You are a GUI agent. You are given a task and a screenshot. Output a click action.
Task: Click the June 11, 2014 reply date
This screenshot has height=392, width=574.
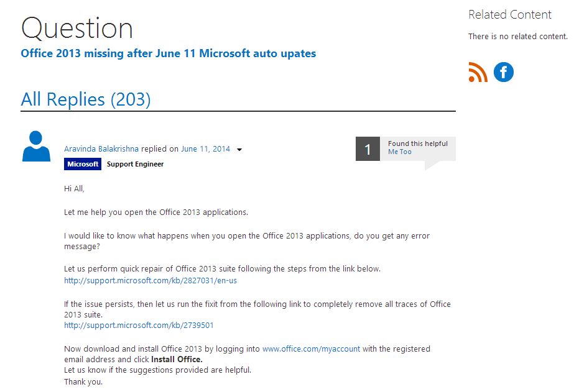tap(205, 149)
